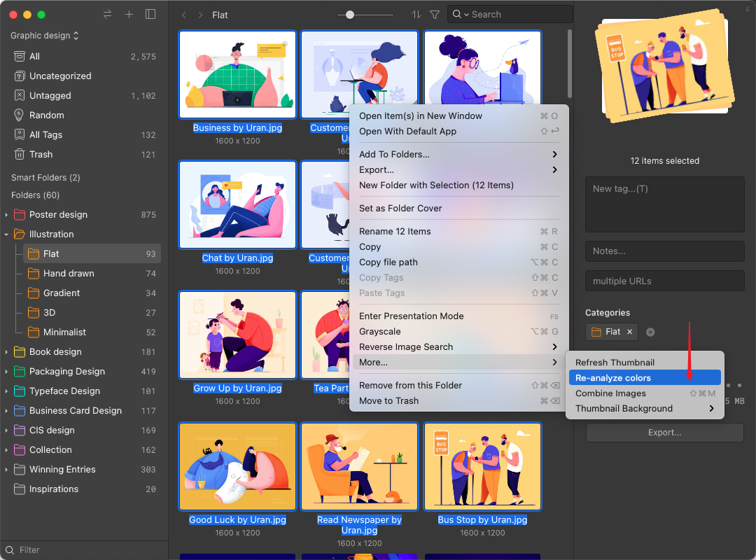The image size is (756, 560).
Task: Select the Hand drawn subfolder
Action: tap(92, 274)
